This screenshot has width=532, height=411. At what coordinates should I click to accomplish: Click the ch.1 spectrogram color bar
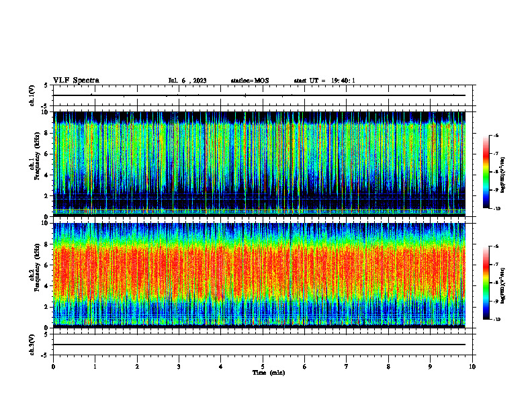486,172
